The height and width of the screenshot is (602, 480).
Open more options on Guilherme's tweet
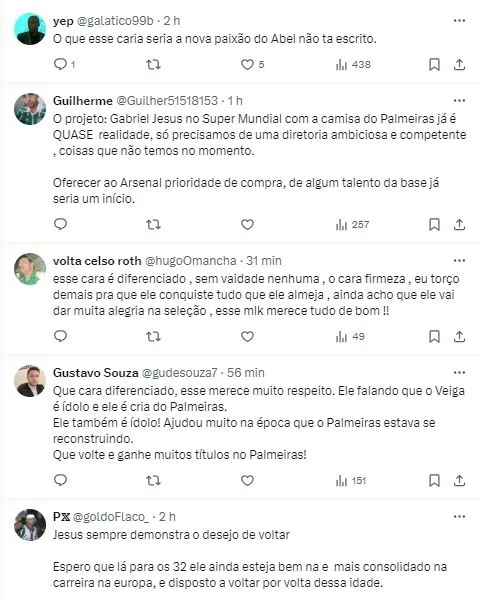[x=459, y=101]
